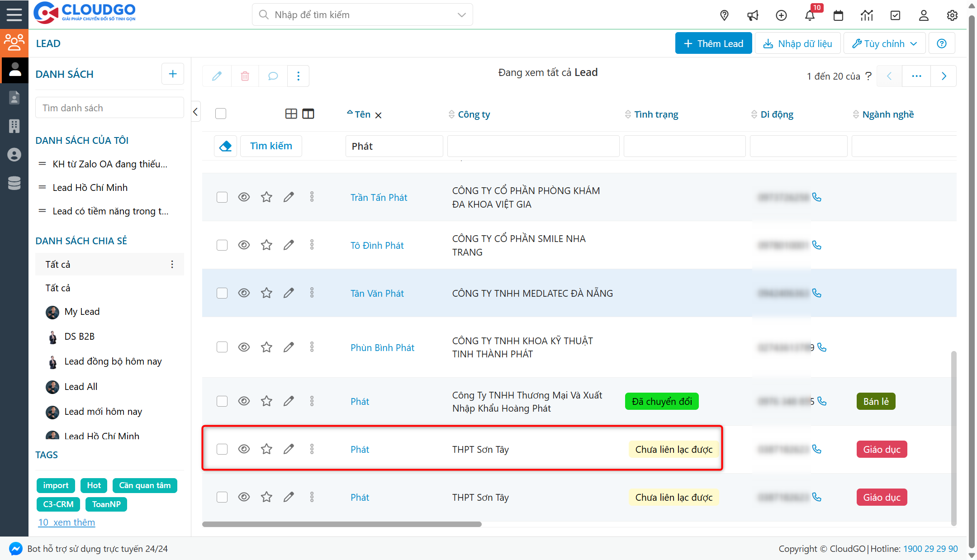Check the box for Phùn Bình Phát
Viewport: 977px width, 560px height.
point(222,347)
